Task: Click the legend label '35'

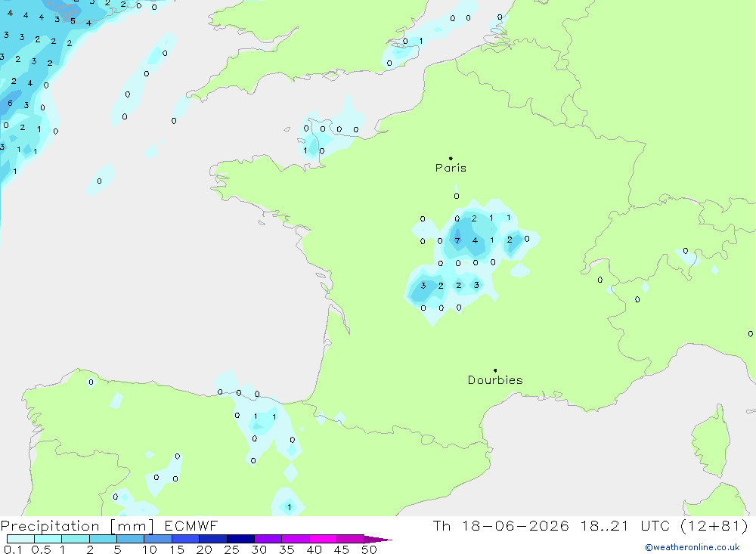Action: click(x=287, y=549)
